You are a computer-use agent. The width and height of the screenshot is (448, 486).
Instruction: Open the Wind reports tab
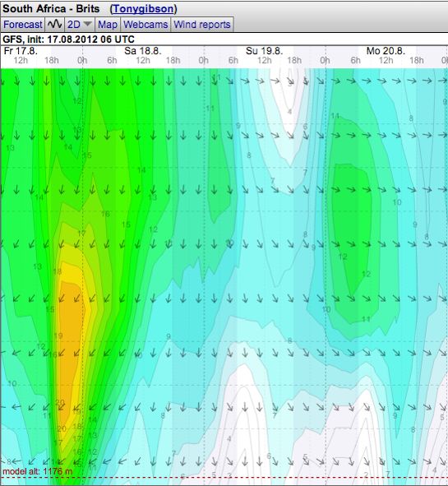click(202, 24)
